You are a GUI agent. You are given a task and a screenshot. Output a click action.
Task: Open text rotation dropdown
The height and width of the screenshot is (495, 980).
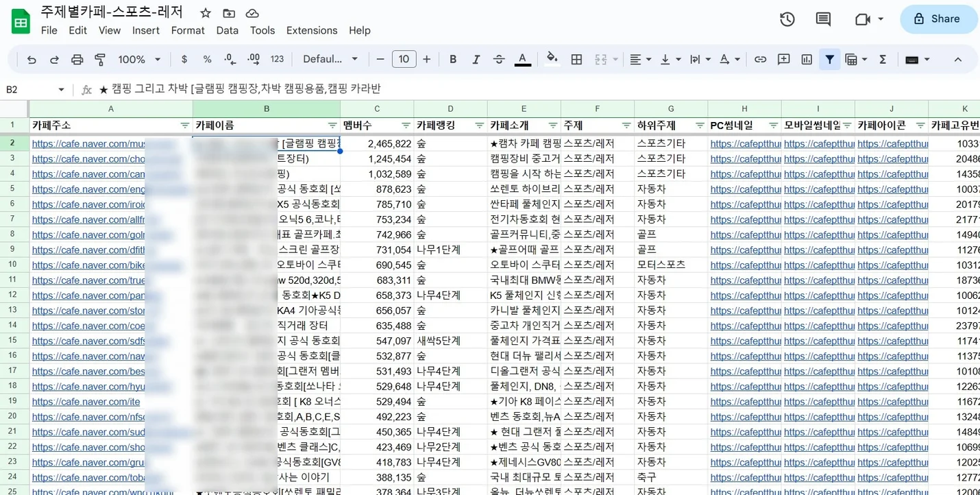[729, 60]
